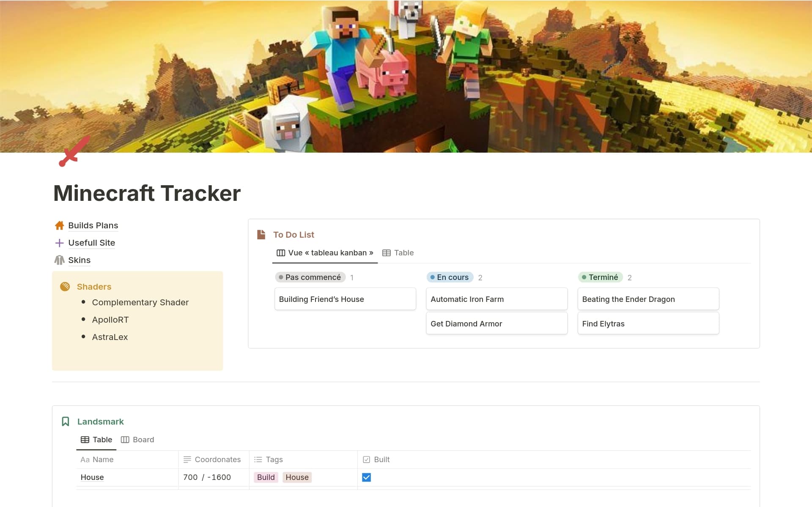812x507 pixels.
Task: Click the ApolloRT bullet text
Action: click(110, 320)
